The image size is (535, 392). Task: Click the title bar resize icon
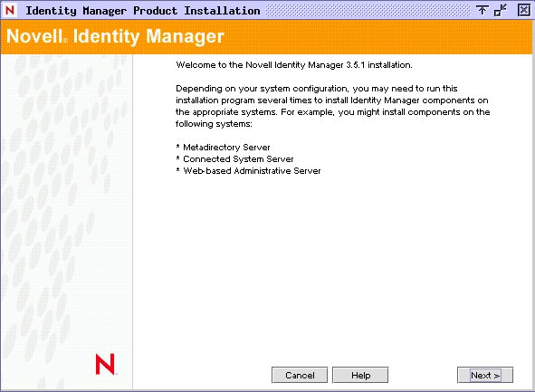pyautogui.click(x=501, y=10)
